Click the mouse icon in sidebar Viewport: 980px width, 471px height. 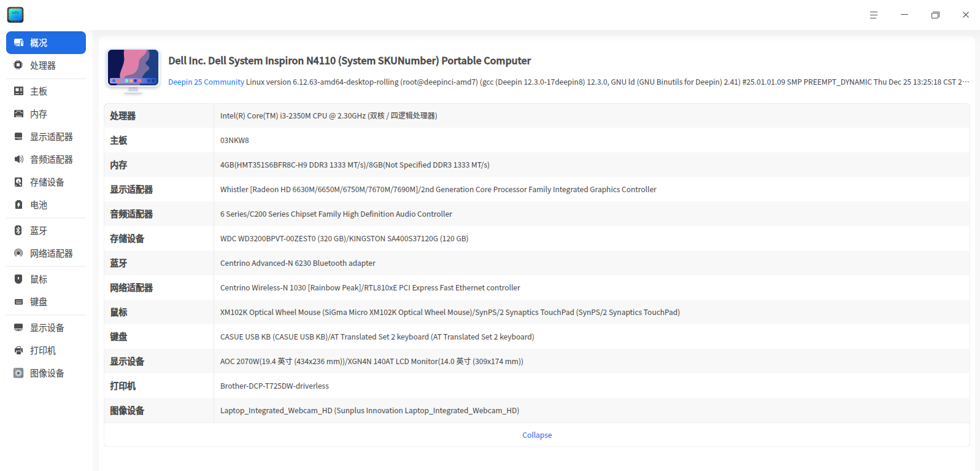click(18, 279)
